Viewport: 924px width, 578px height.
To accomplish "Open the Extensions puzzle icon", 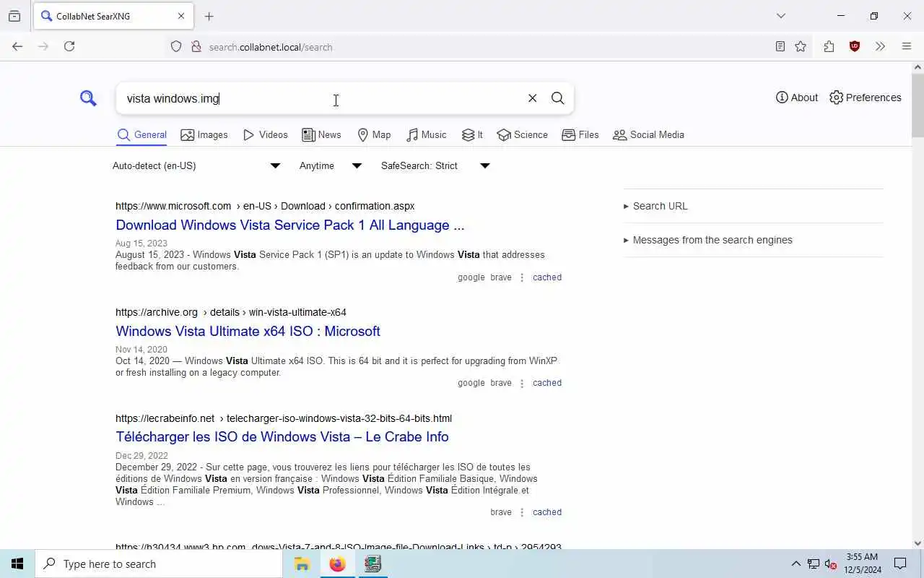I will [x=829, y=46].
